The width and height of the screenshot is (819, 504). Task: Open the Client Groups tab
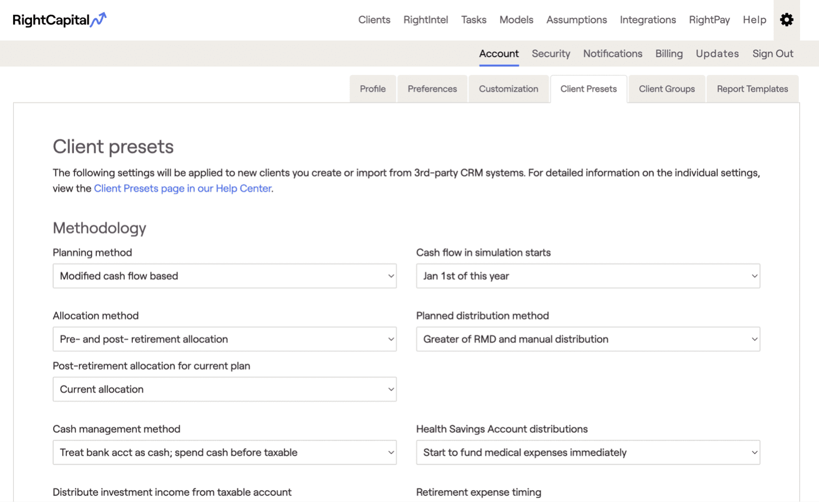[667, 89]
